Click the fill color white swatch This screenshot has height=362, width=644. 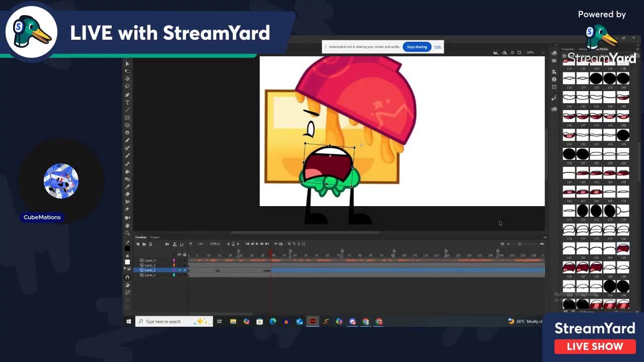127,261
